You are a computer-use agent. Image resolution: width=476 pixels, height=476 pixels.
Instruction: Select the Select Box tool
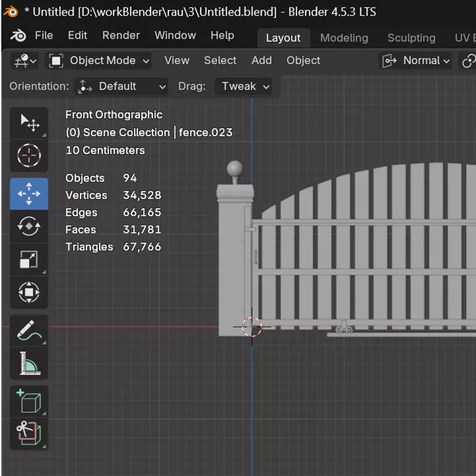click(29, 123)
